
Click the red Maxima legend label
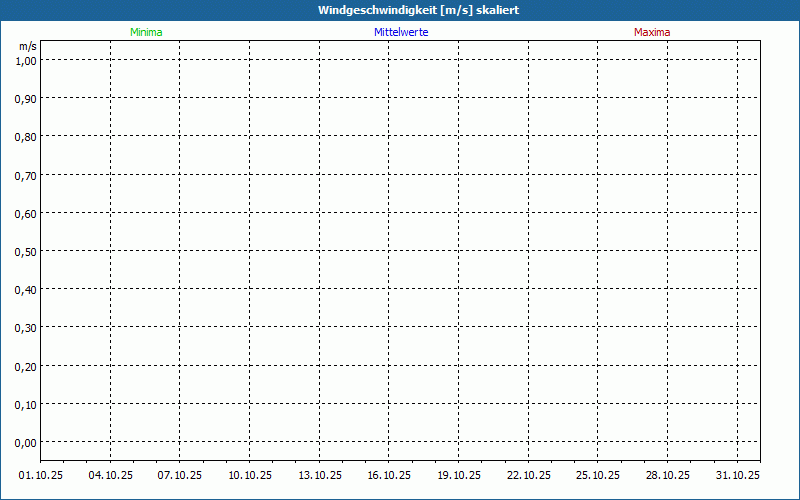652,32
